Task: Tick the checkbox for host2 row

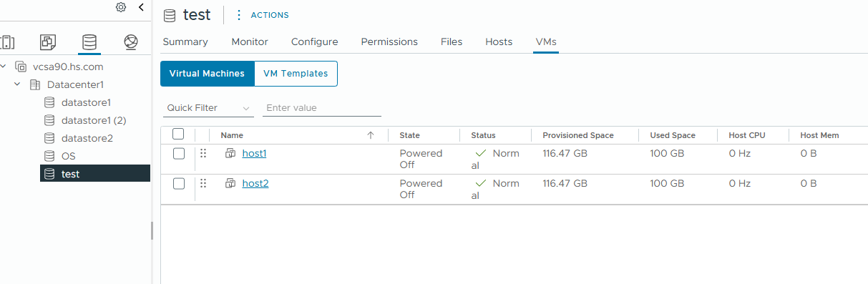Action: (179, 183)
